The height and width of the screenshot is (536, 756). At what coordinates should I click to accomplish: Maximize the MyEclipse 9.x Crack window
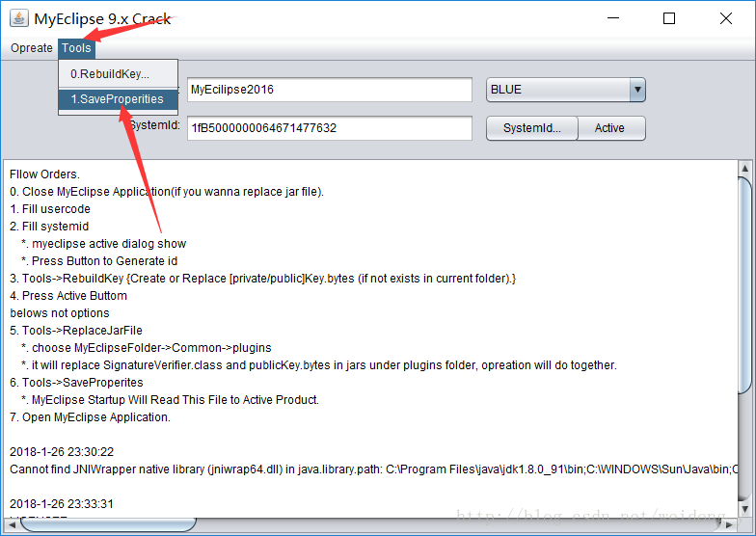pos(669,18)
